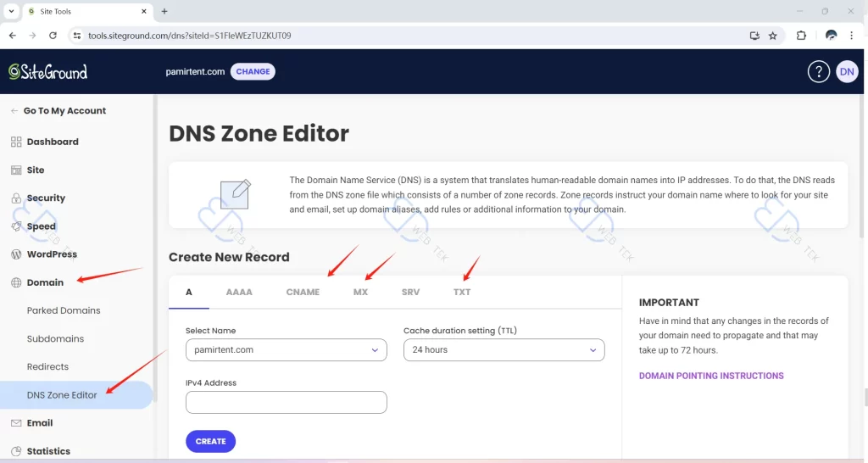868x463 pixels.
Task: Open Subdomains in sidebar
Action: pos(55,339)
